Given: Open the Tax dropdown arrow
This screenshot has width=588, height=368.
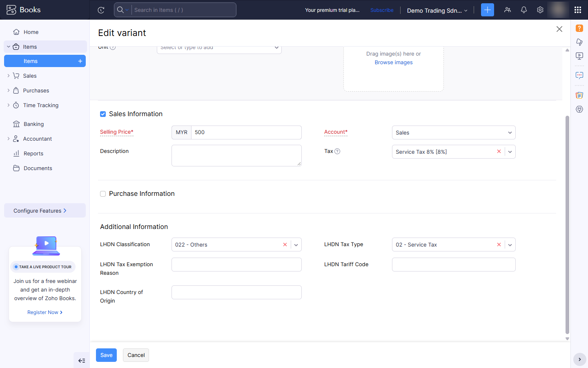Looking at the screenshot, I should pos(510,152).
